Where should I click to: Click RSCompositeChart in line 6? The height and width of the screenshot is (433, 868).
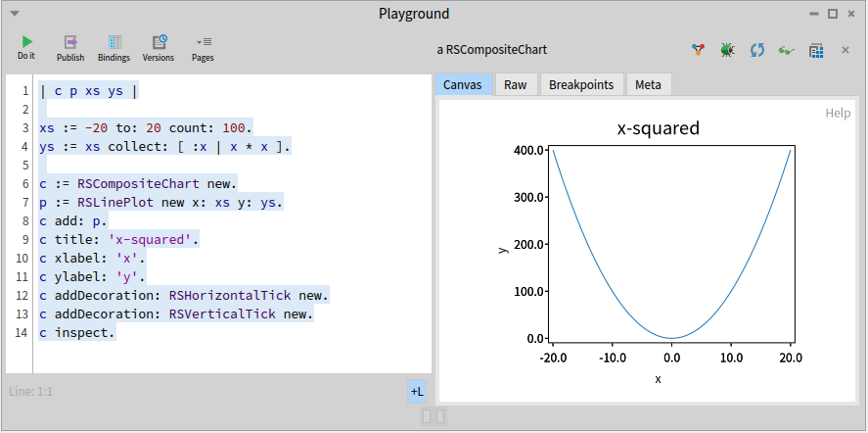(138, 184)
